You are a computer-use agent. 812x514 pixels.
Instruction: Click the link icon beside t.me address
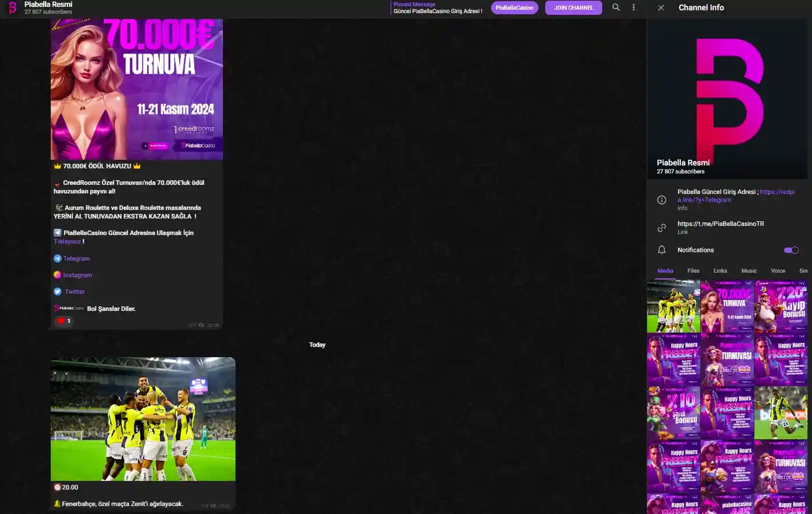coord(661,228)
